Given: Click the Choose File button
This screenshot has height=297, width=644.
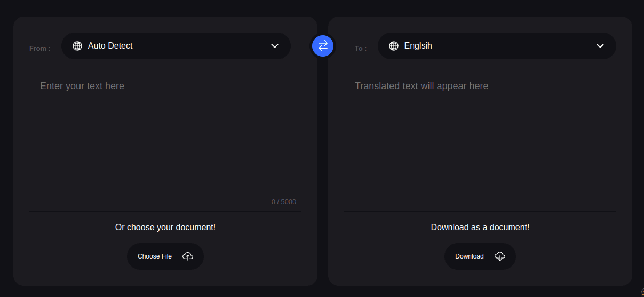Looking at the screenshot, I should [165, 256].
